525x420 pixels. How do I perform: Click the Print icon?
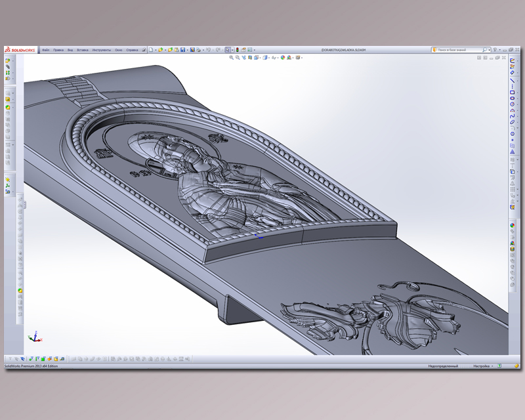[x=199, y=50]
